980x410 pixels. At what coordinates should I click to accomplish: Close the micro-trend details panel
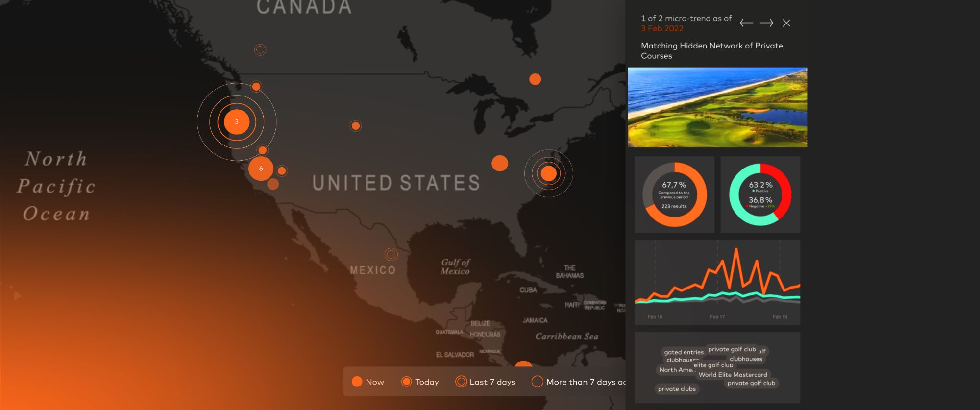pos(786,23)
